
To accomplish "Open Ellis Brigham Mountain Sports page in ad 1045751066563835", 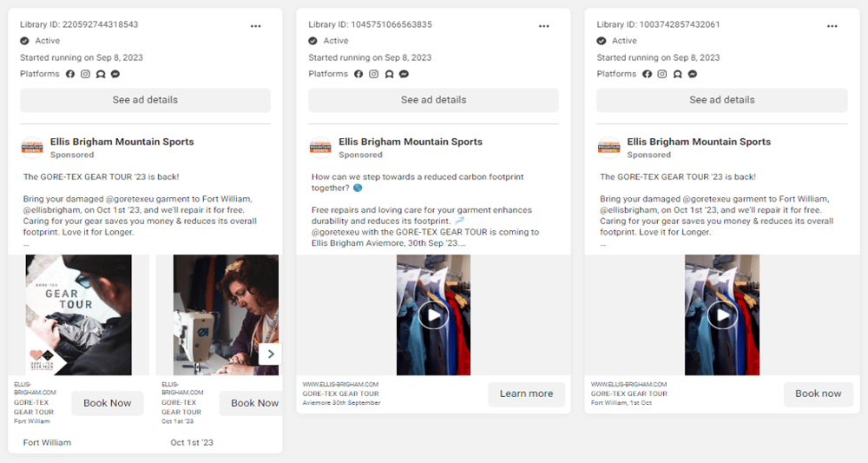I will coord(411,142).
